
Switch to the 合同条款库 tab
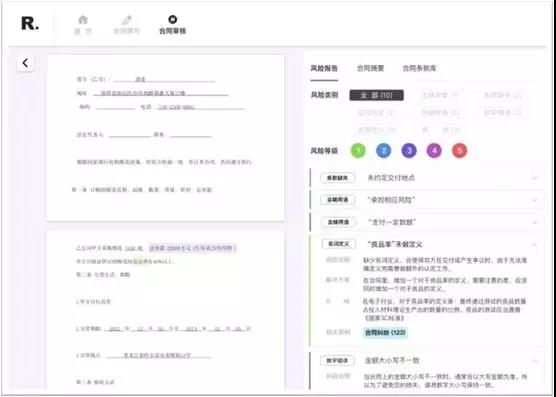(419, 68)
